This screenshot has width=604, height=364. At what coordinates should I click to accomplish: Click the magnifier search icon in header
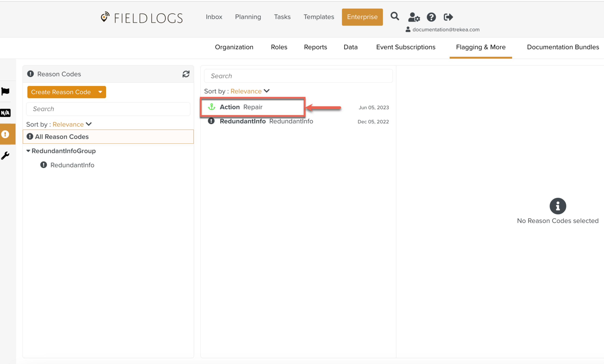(x=395, y=16)
